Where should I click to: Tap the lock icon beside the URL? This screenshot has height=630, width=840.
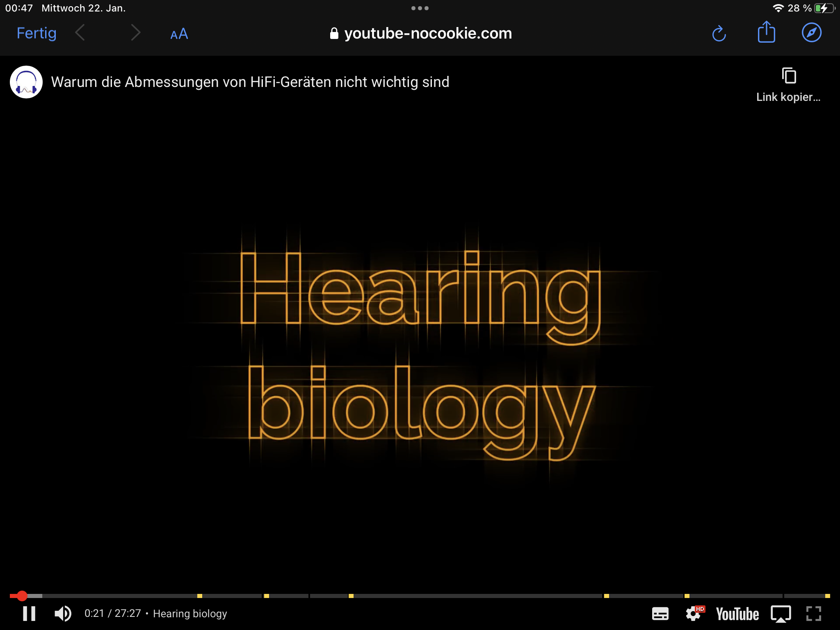(334, 34)
